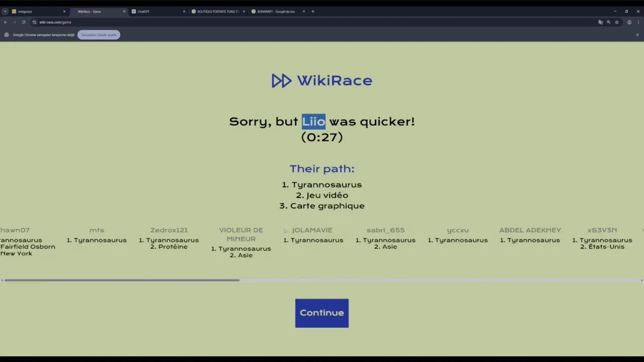This screenshot has height=362, width=644.
Task: Click '2. Asie' under sabri_655
Action: coord(385,247)
